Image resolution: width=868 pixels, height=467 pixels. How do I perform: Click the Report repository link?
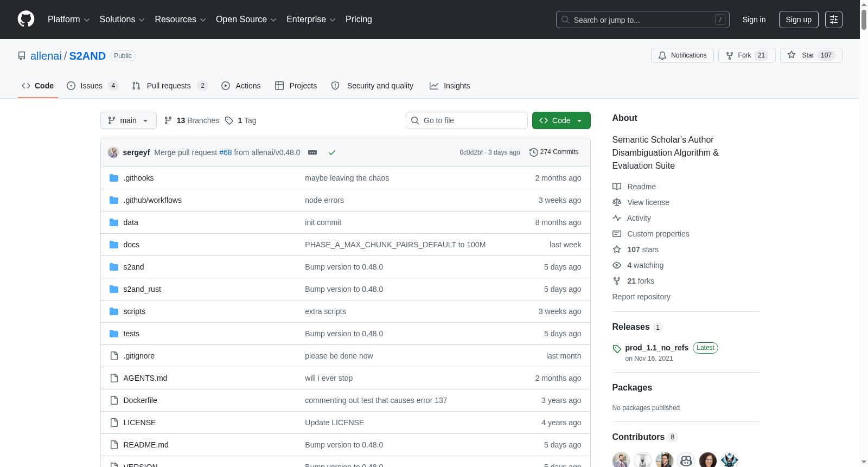(x=641, y=297)
